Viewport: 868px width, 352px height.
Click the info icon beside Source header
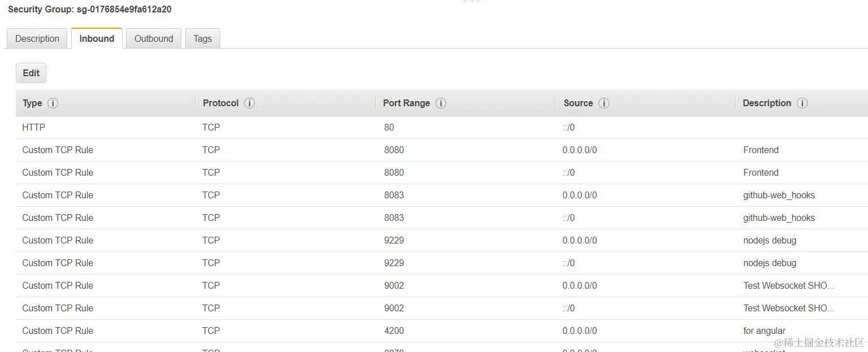tap(604, 103)
